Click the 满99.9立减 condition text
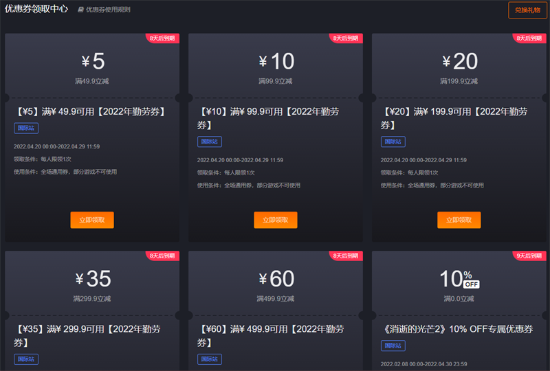This screenshot has width=550, height=371. 275,81
